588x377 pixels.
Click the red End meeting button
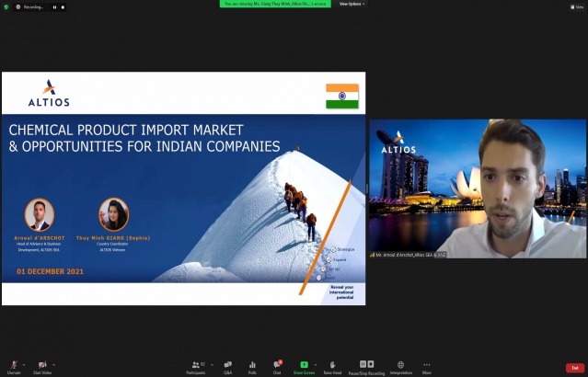[x=575, y=368]
